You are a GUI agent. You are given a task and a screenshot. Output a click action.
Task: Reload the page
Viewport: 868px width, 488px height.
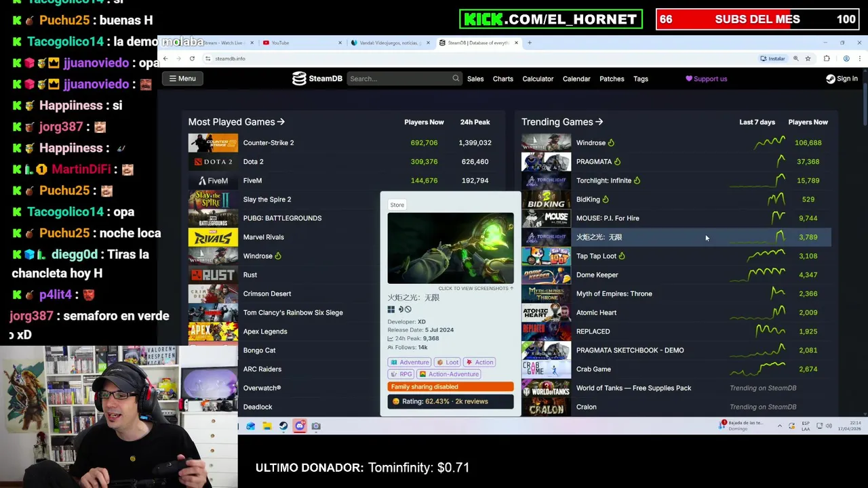coord(192,59)
